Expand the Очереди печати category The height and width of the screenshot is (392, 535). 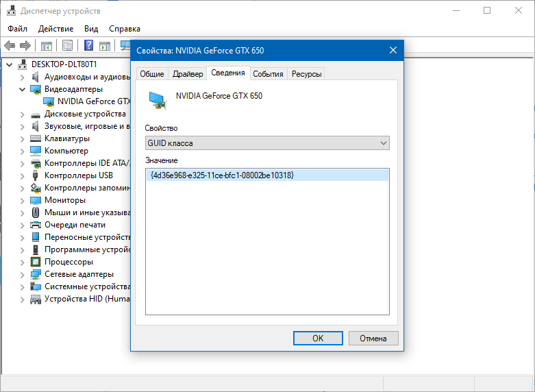tap(23, 225)
